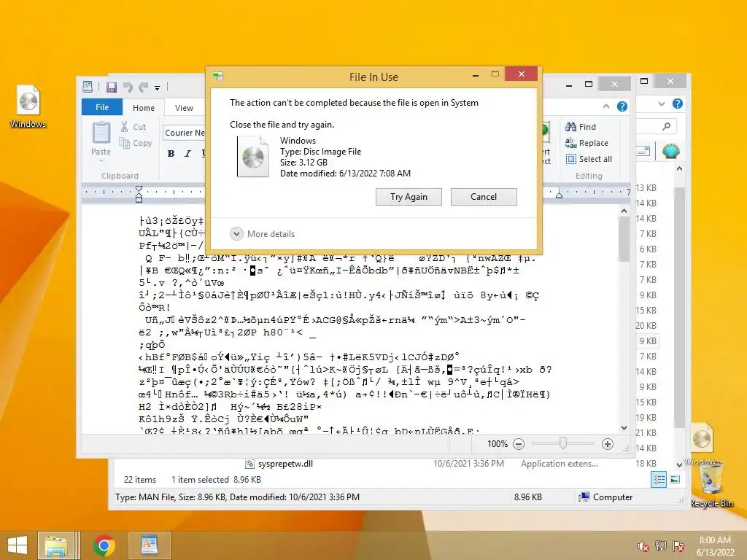The image size is (747, 560).
Task: Click the zoom out minus button
Action: pyautogui.click(x=519, y=444)
